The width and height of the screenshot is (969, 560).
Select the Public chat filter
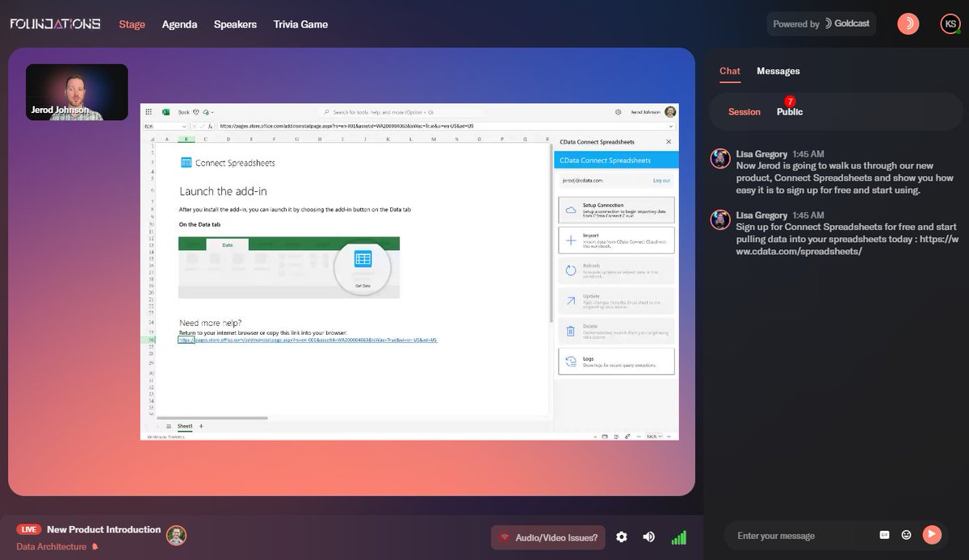tap(790, 112)
